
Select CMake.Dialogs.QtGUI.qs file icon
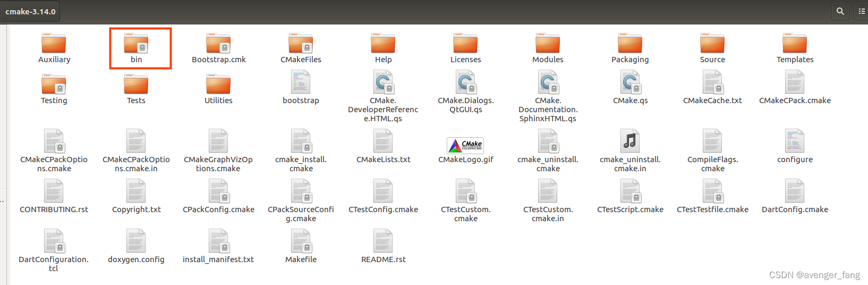pyautogui.click(x=465, y=82)
